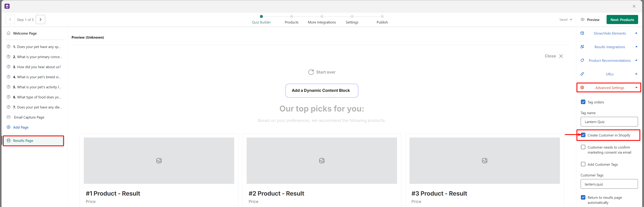Click 'Step 1 of 5' label
Screen dimensions: 644x207
click(x=25, y=20)
